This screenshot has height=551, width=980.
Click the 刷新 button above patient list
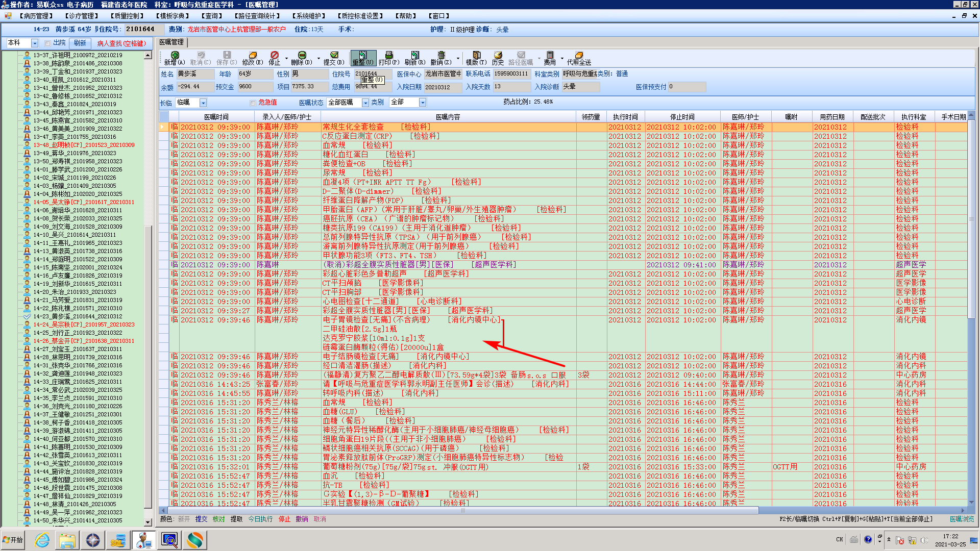click(80, 43)
